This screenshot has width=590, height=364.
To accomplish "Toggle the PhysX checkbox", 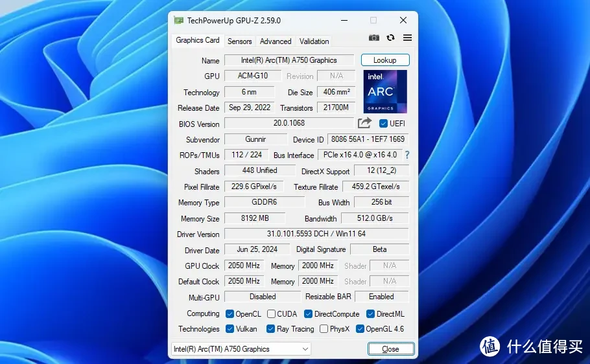I will click(324, 328).
